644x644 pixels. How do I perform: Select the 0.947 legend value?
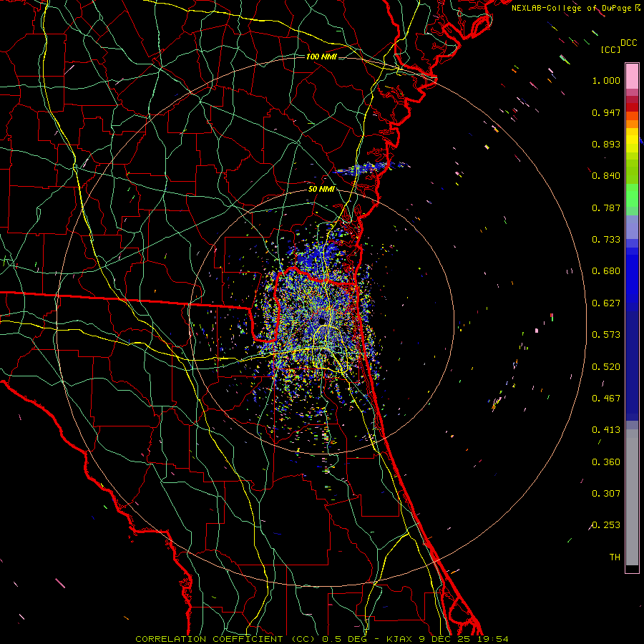(606, 112)
